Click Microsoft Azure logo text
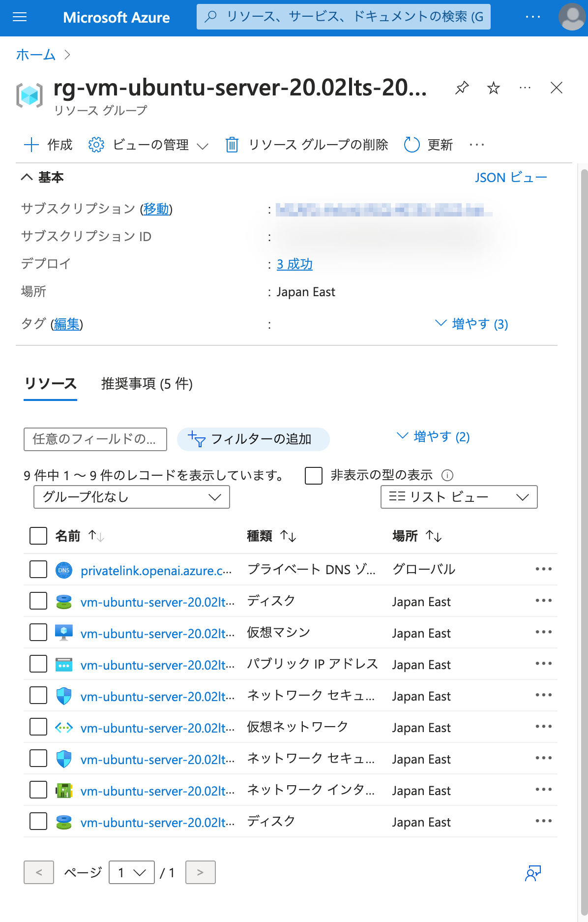This screenshot has height=922, width=588. click(117, 18)
